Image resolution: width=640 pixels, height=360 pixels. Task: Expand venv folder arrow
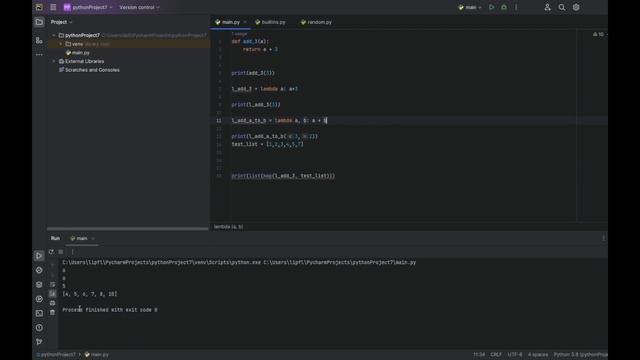pyautogui.click(x=61, y=44)
